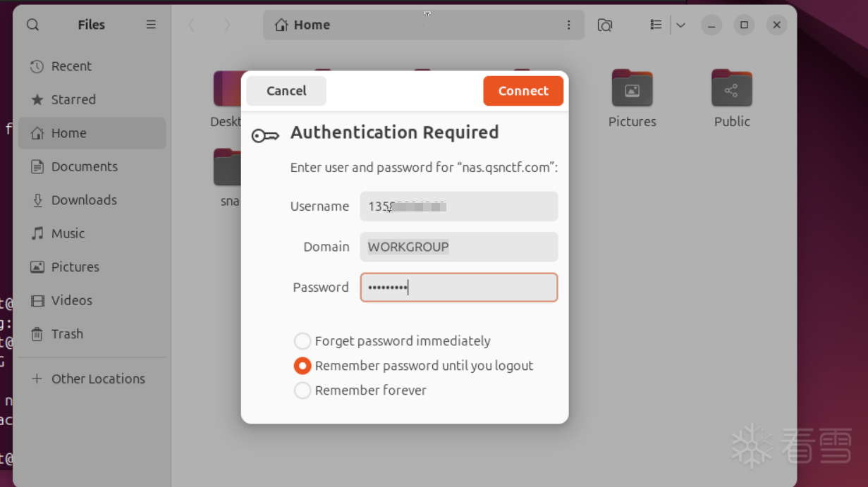Cancel the authentication dialog

(286, 91)
